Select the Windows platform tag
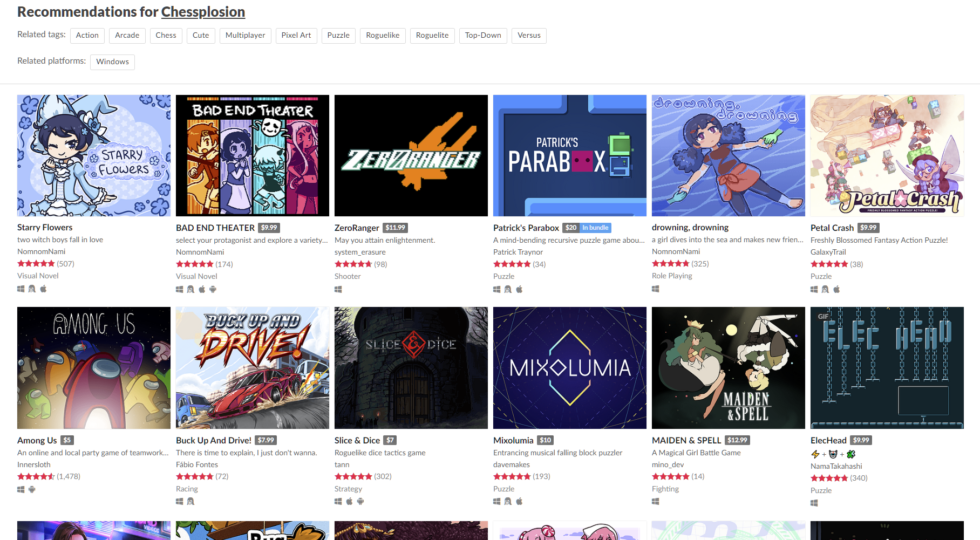The width and height of the screenshot is (980, 540). [x=112, y=61]
